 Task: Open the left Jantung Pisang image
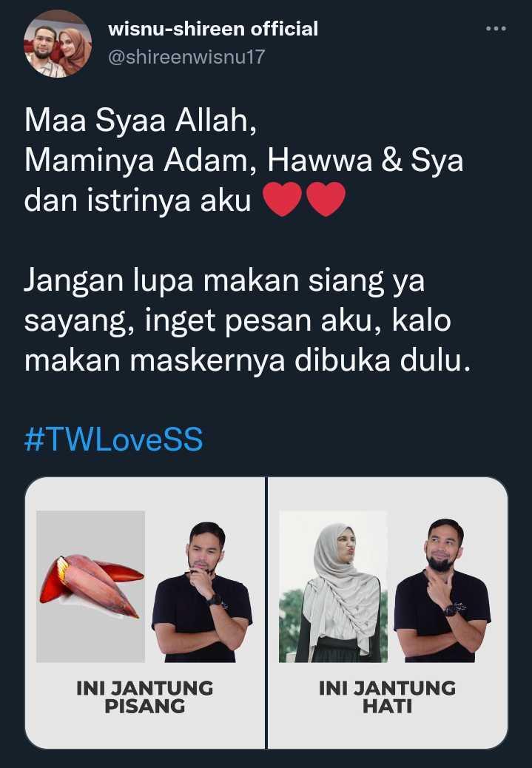click(x=145, y=613)
